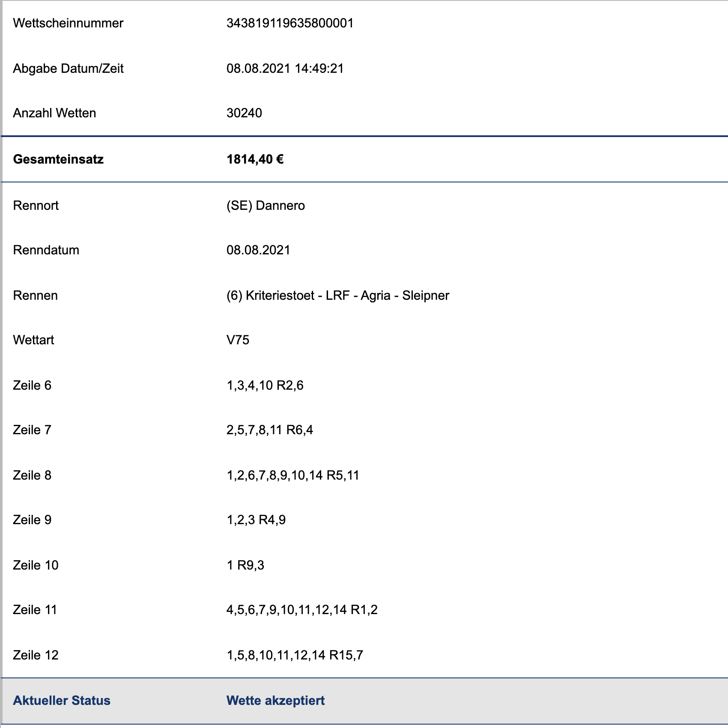This screenshot has width=728, height=728.
Task: Click the Anzahl Wetten label
Action: pos(54,113)
